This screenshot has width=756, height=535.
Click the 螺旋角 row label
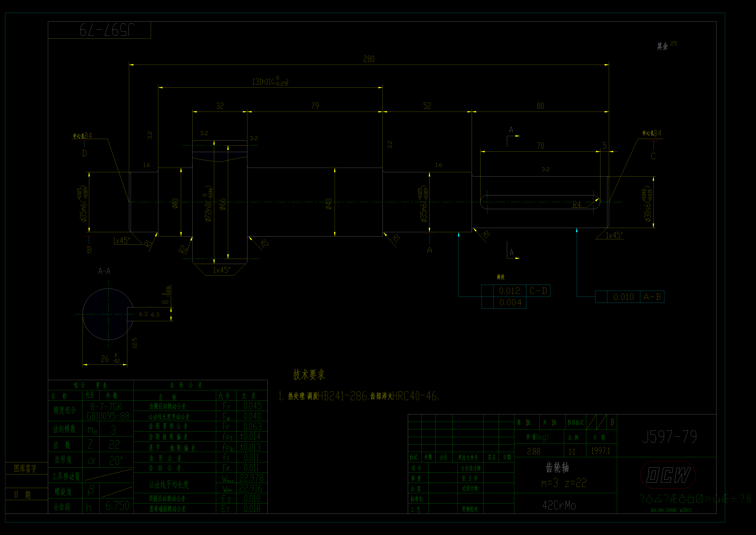[63, 492]
